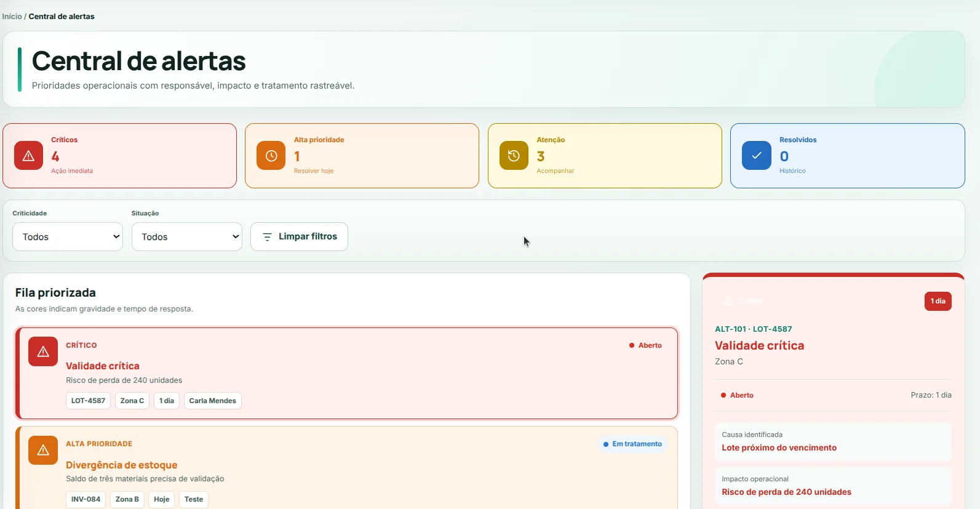Click the blue checkmark icon in Resolvidos card
980x509 pixels.
(x=757, y=156)
